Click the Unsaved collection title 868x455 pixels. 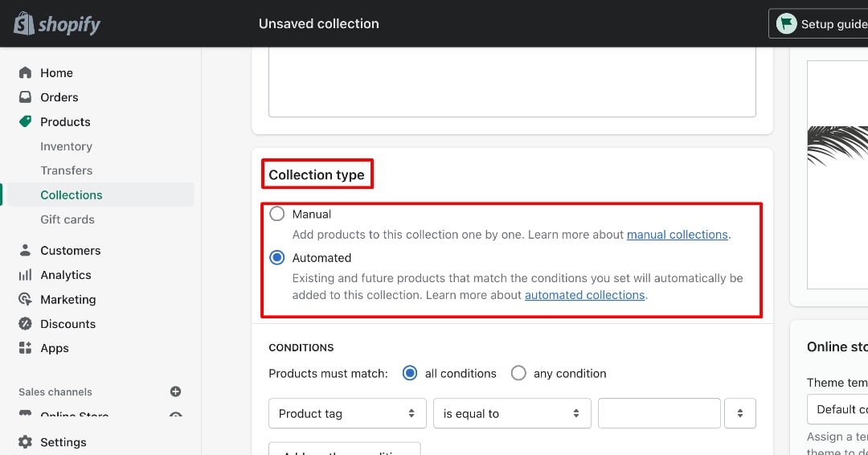[319, 24]
